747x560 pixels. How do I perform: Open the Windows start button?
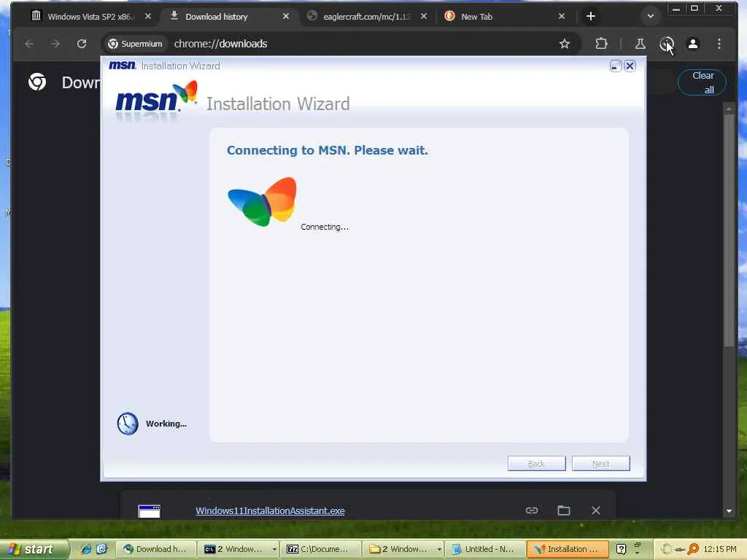34,549
